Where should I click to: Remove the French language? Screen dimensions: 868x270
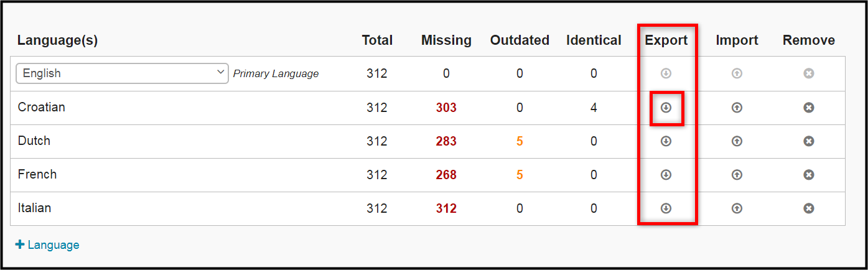pos(808,175)
